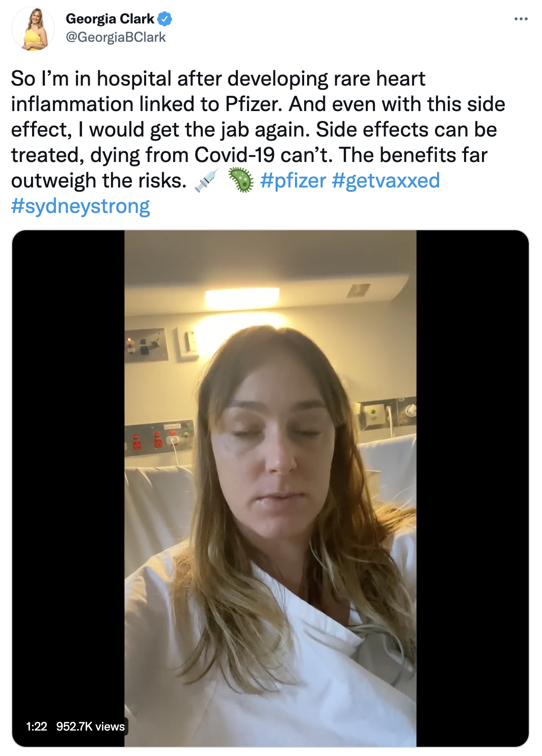Viewport: 542px width, 756px height.
Task: Open the @GeorgiaBClark handle link
Action: pyautogui.click(x=116, y=37)
